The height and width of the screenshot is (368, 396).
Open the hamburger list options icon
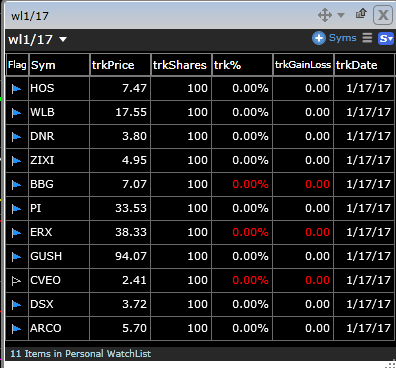tap(367, 38)
